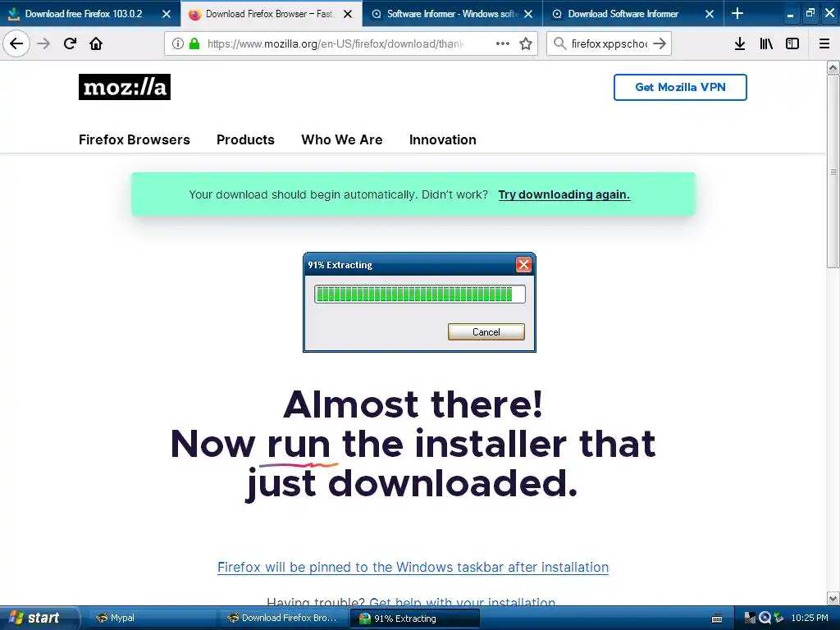Switch to Download free Firefox 103.0.2 tab
Image resolution: width=840 pixels, height=630 pixels.
point(90,13)
